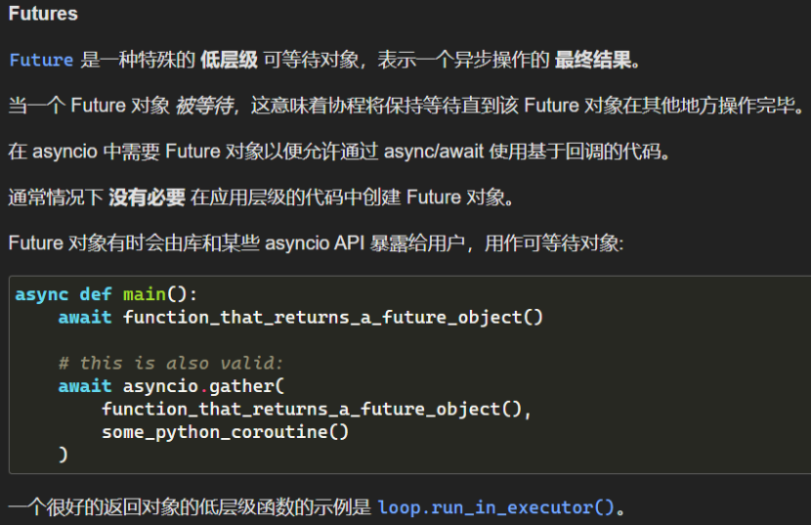
Task: Click the "await" keyword before asyncio.gather
Action: pos(85,386)
